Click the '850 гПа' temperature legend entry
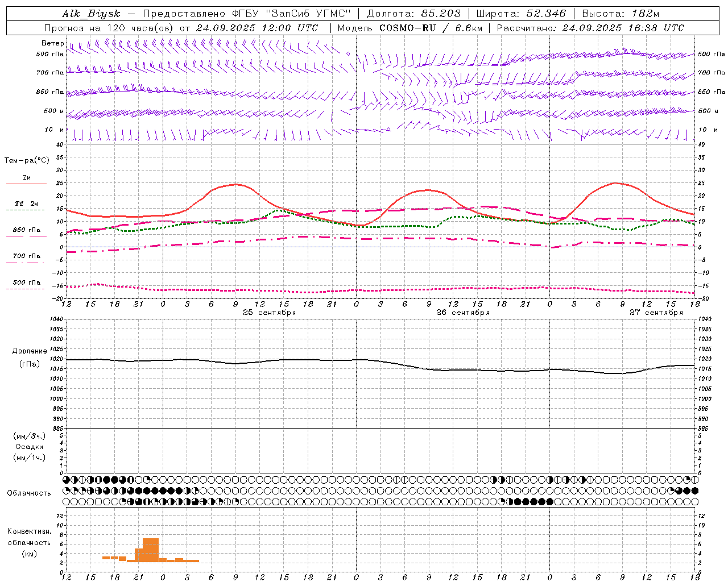This screenshot has width=728, height=582. click(x=27, y=230)
